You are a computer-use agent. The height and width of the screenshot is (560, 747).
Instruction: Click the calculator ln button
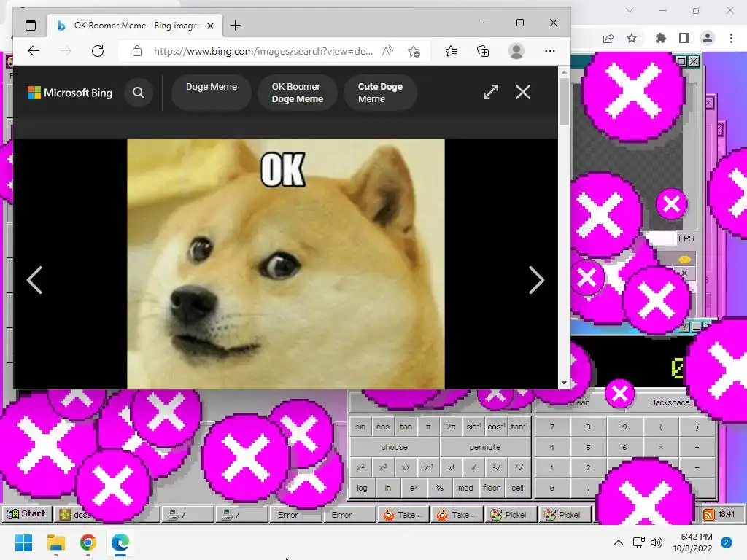pos(388,488)
